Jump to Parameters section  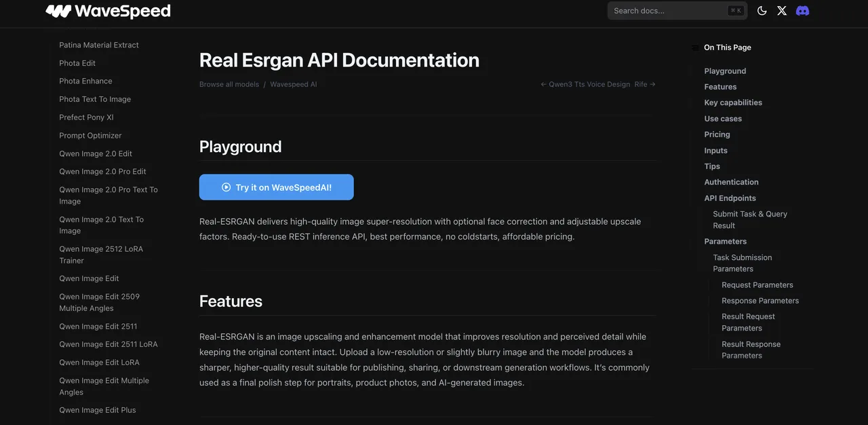(725, 242)
